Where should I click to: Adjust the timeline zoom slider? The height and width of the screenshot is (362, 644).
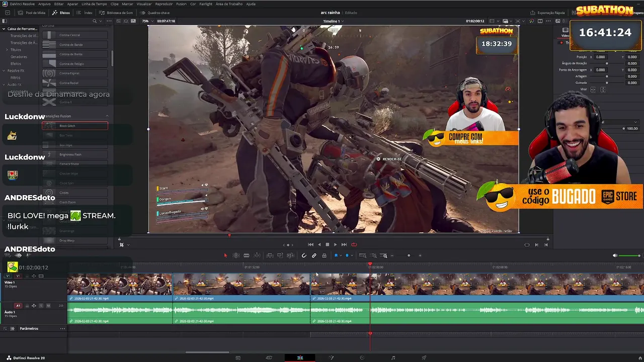click(409, 255)
